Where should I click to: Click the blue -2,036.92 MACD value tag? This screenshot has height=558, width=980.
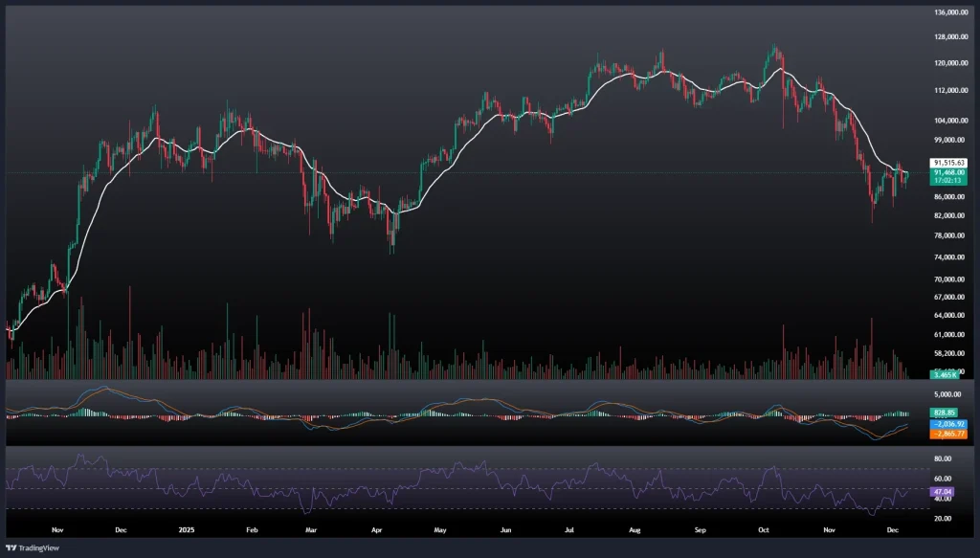tap(948, 423)
